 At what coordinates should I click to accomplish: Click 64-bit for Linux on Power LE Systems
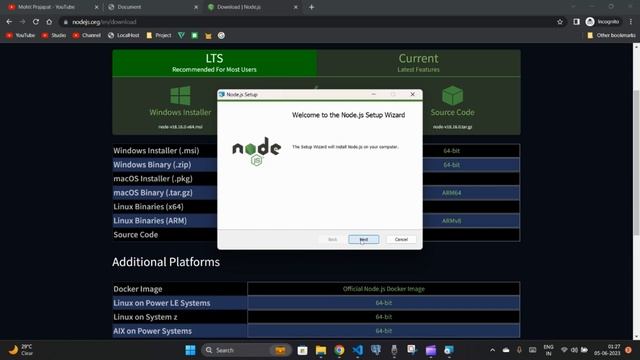click(384, 303)
